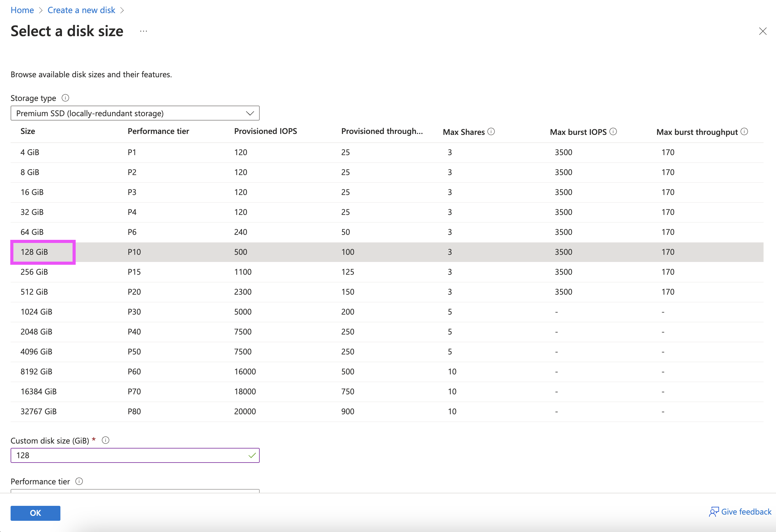
Task: Pick the 64 GiB P6 row
Action: point(32,232)
